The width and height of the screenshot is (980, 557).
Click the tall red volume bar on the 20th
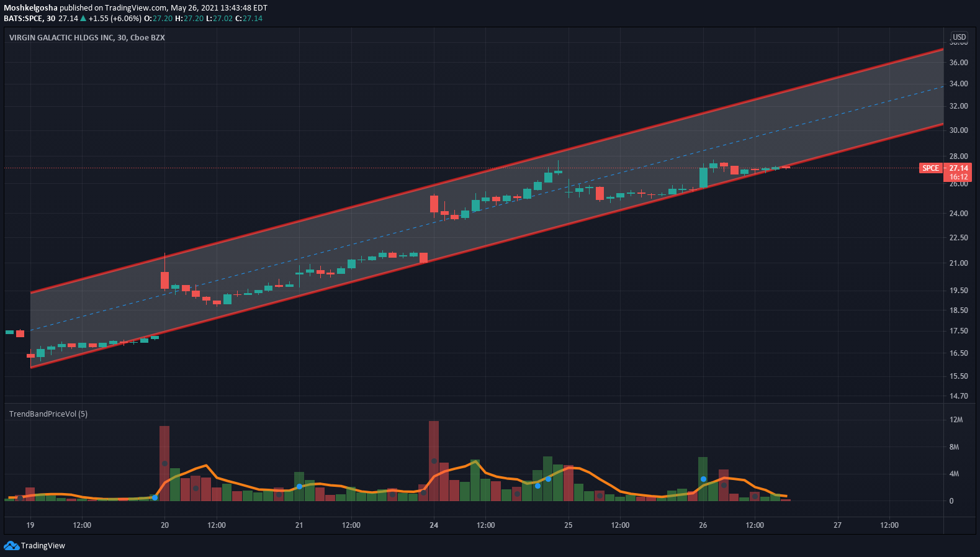[164, 463]
